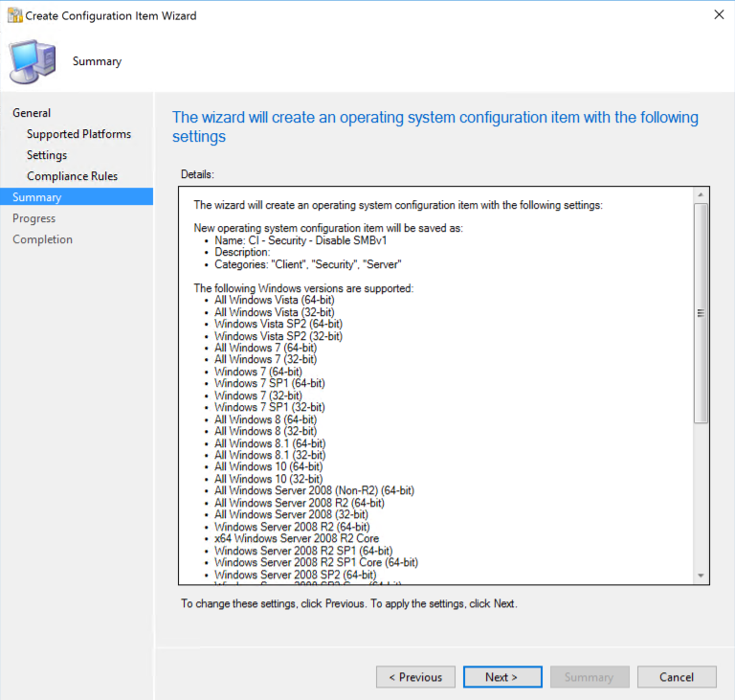735x700 pixels.
Task: Click the Cancel button
Action: click(x=677, y=677)
